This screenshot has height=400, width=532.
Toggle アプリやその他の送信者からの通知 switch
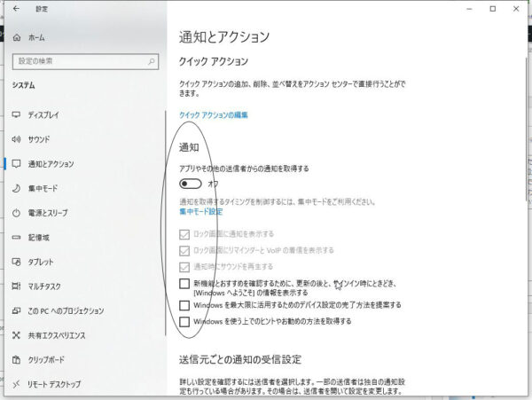tap(191, 184)
